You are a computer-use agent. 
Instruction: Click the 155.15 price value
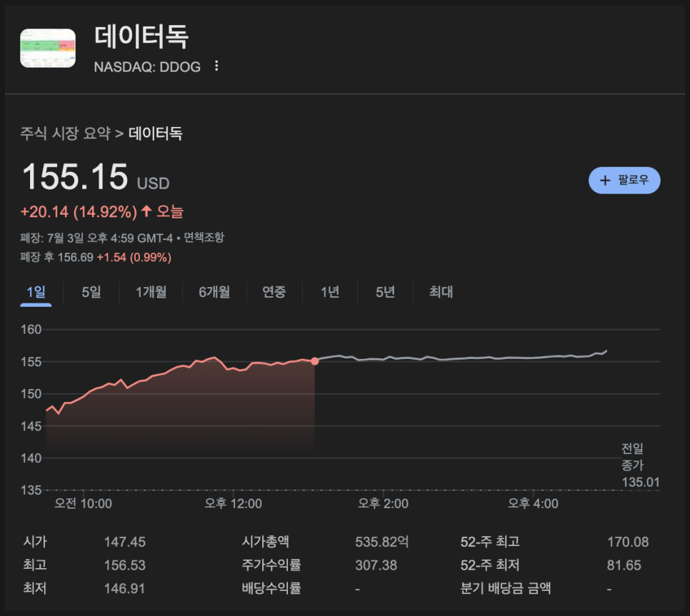(x=75, y=177)
